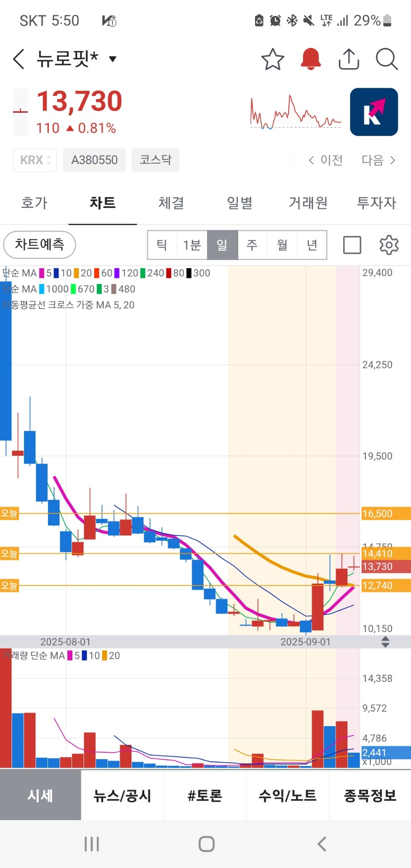The height and width of the screenshot is (868, 411).
Task: Select the 일 daily chart period
Action: tap(222, 245)
